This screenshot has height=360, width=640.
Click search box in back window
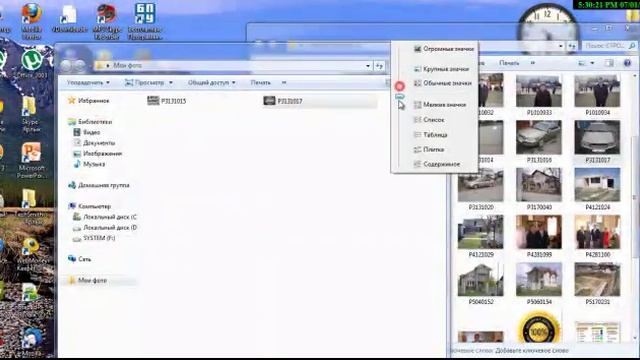point(609,46)
